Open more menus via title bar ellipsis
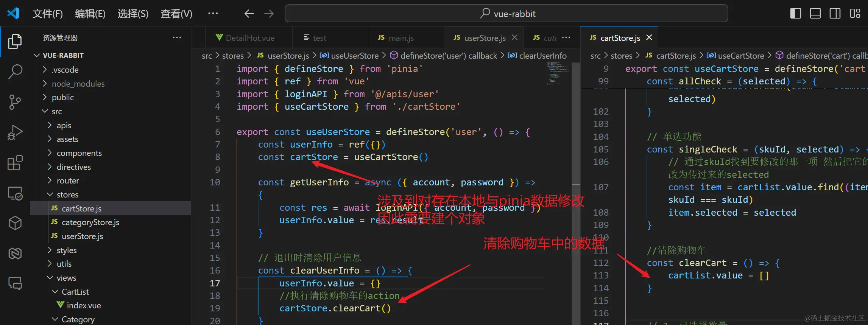This screenshot has height=325, width=868. pos(213,14)
